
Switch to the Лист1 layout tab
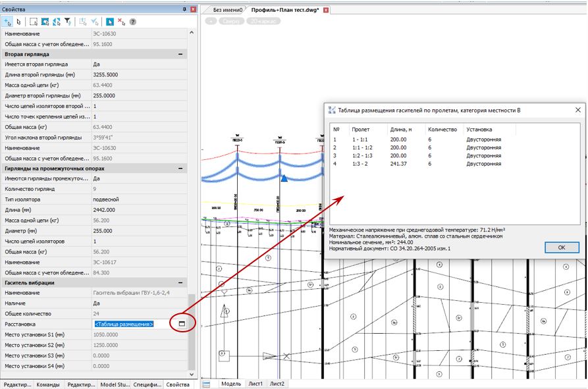(255, 383)
